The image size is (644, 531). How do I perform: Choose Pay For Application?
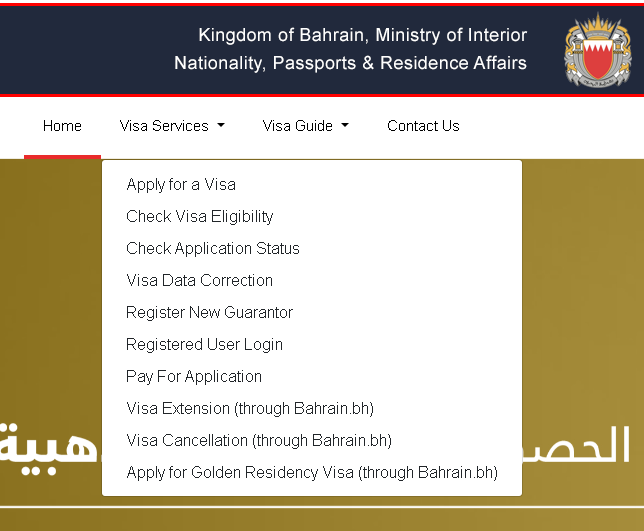coord(194,377)
